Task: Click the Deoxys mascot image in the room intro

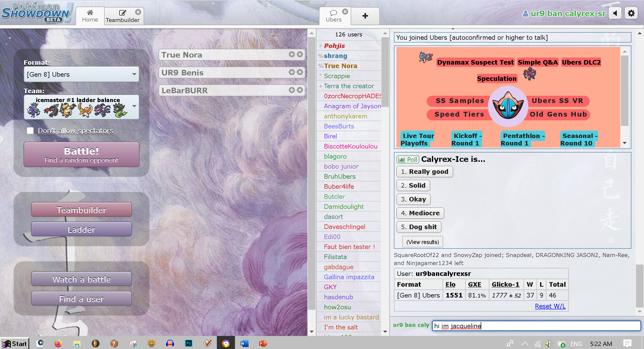Action: (x=508, y=107)
